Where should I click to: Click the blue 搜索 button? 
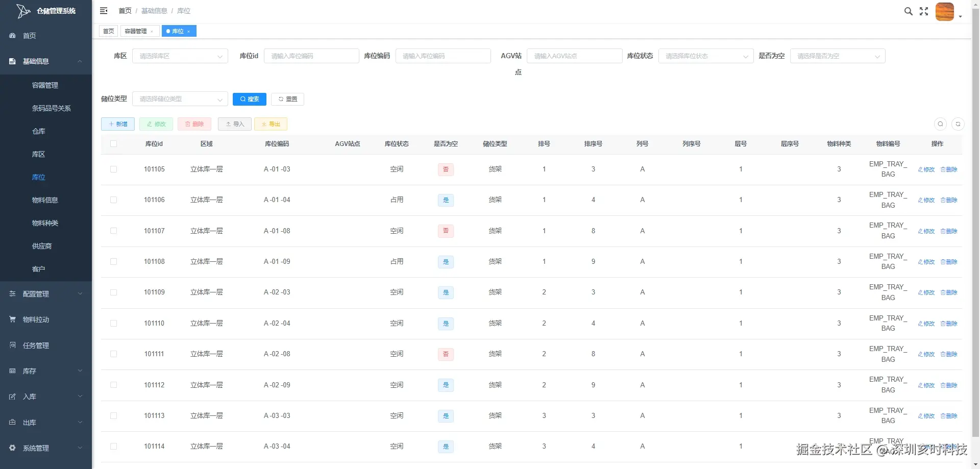250,99
